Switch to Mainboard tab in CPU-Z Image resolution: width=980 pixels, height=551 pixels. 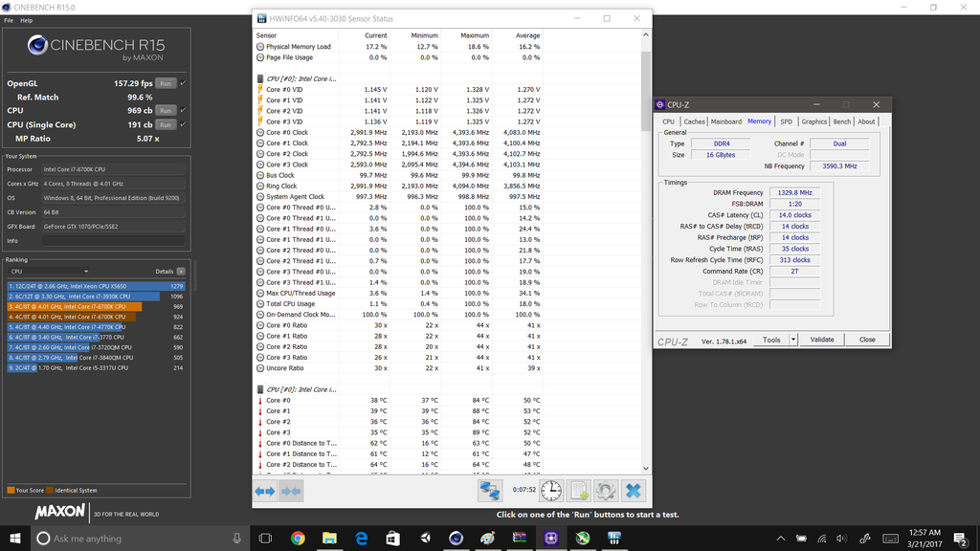point(726,121)
